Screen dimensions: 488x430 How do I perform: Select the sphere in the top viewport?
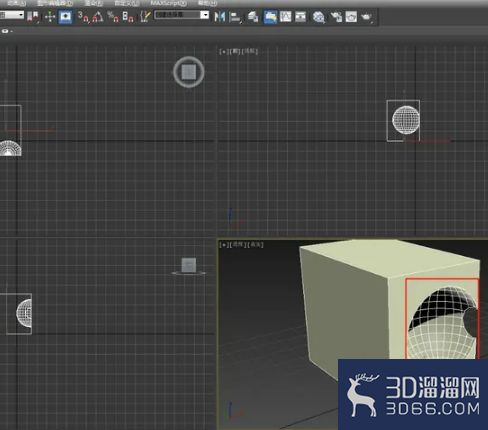click(x=10, y=148)
